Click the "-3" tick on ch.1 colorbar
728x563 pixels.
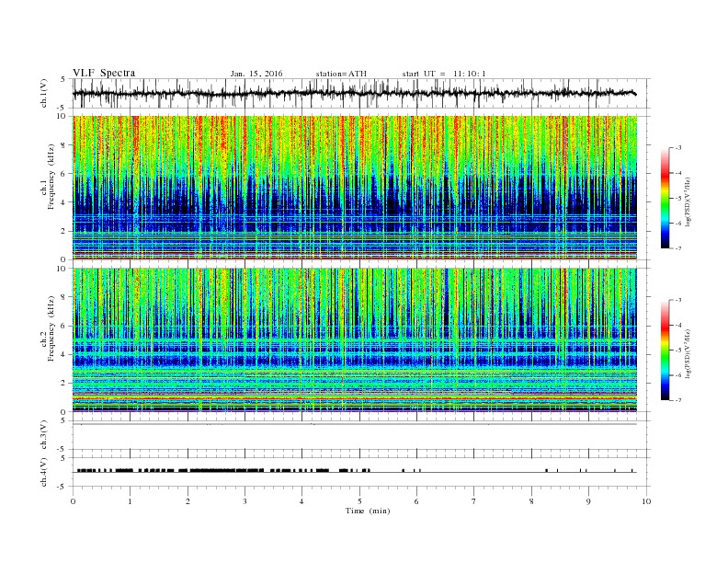677,148
